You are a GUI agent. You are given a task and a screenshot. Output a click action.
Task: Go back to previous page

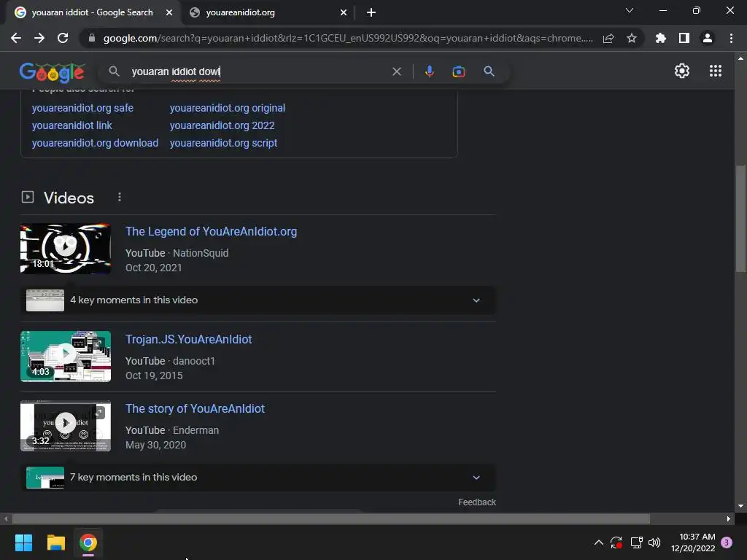tap(16, 38)
